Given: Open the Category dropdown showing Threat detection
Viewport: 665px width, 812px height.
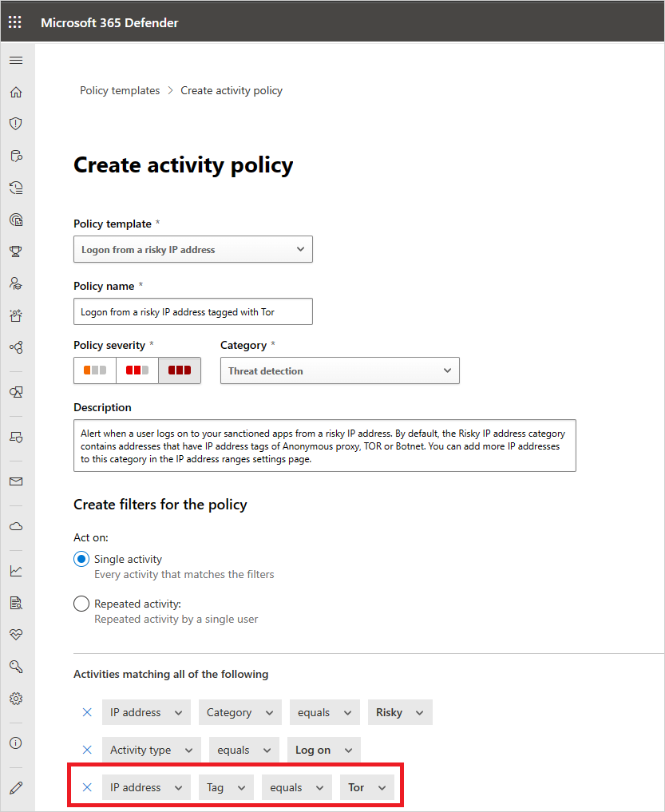Looking at the screenshot, I should point(339,370).
